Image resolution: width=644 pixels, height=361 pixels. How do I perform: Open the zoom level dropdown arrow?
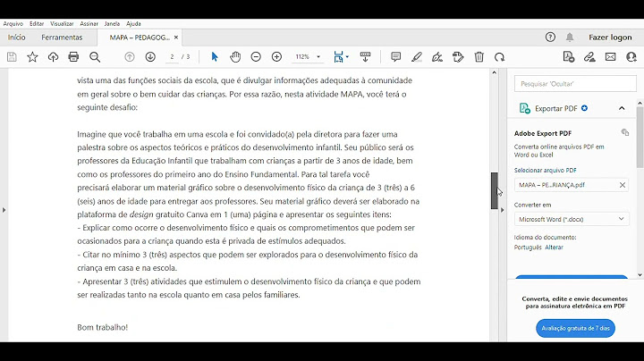point(318,57)
